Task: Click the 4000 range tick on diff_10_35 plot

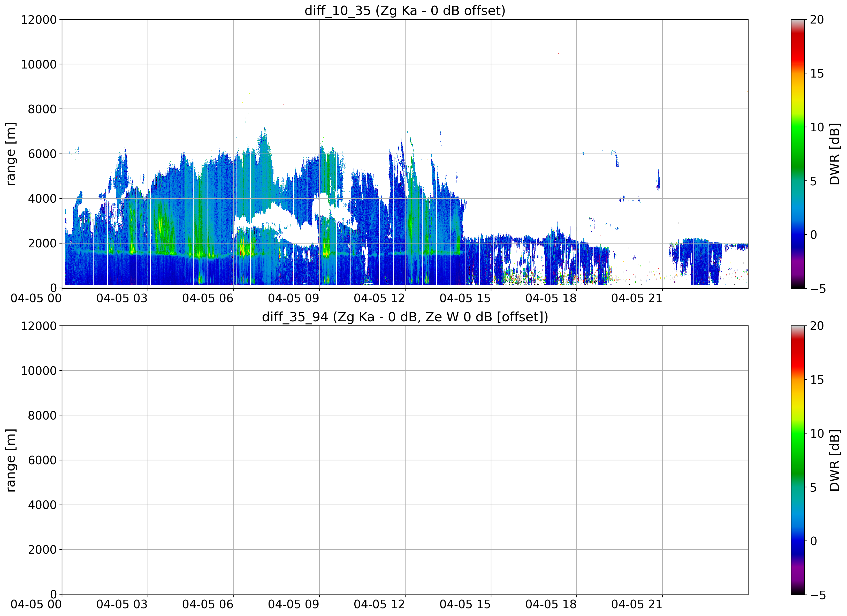Action: click(42, 199)
